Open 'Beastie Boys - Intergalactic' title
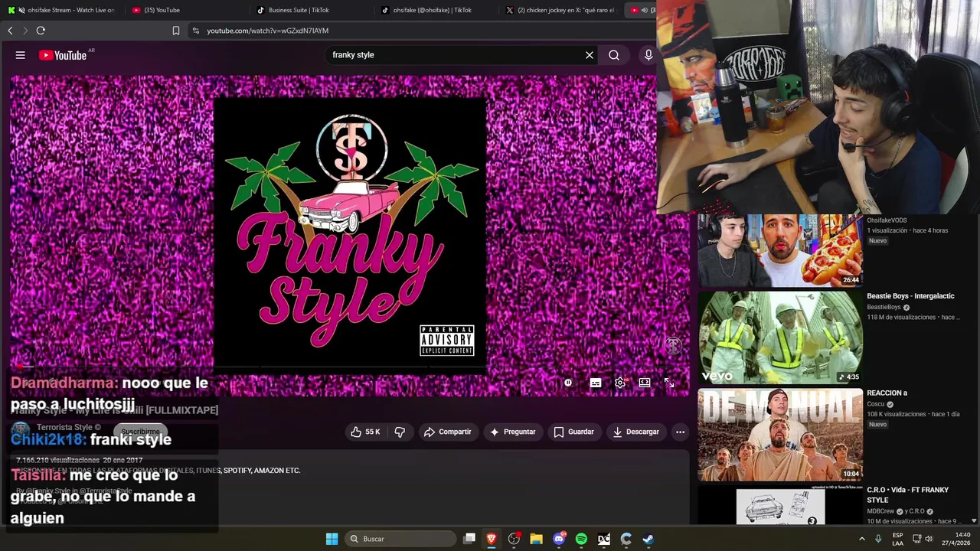 [910, 296]
